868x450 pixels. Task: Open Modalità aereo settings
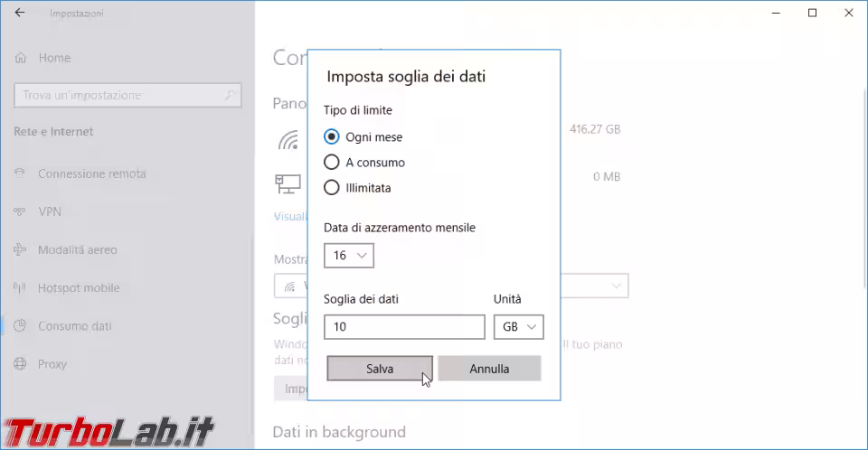tap(78, 249)
